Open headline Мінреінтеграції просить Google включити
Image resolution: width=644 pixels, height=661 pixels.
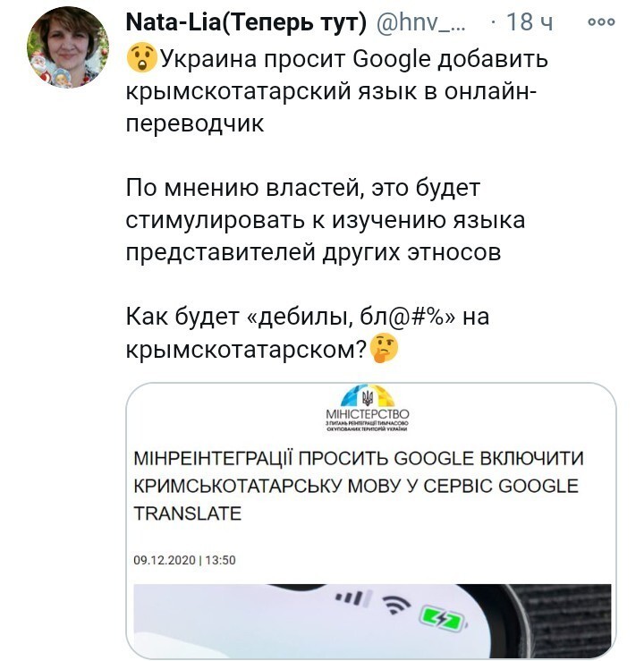359,458
